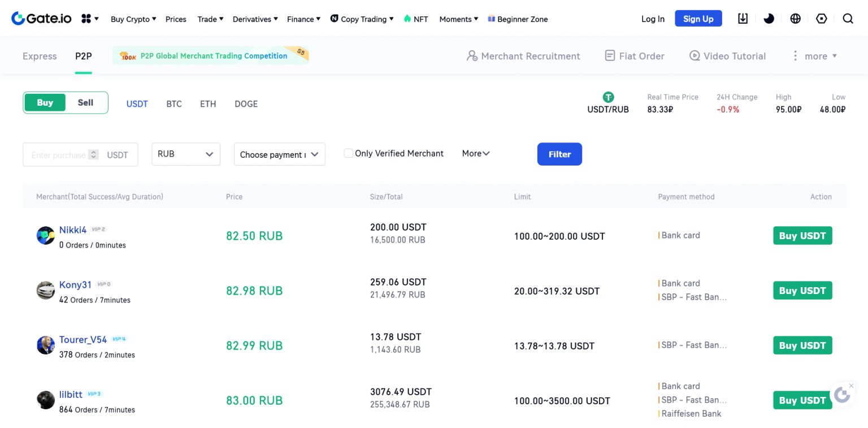Open language selection via globe icon
Screen dimensions: 868x428
pyautogui.click(x=795, y=19)
